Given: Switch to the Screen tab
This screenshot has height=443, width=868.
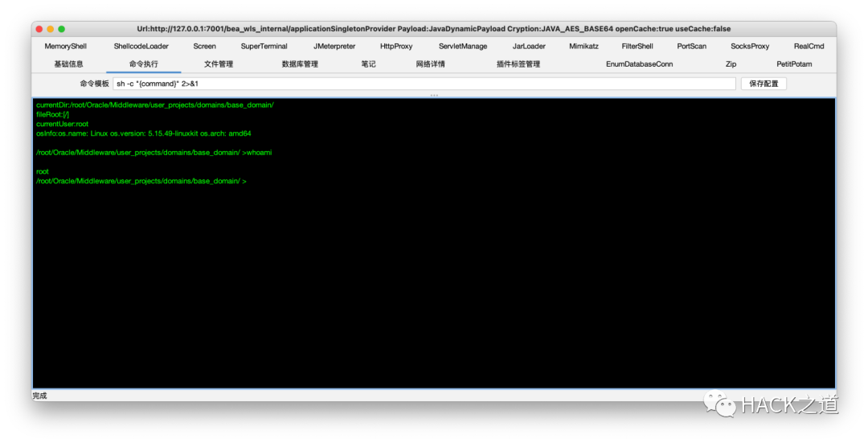Looking at the screenshot, I should coord(204,47).
